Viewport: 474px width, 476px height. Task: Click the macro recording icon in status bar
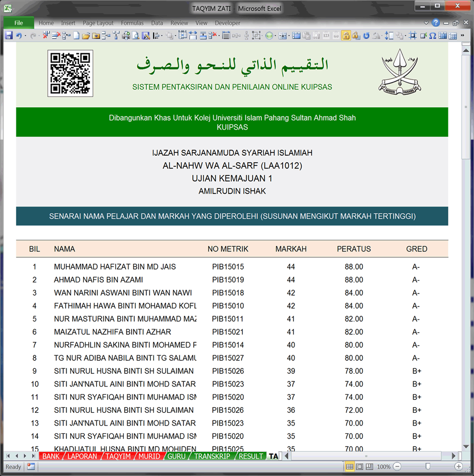point(31,466)
